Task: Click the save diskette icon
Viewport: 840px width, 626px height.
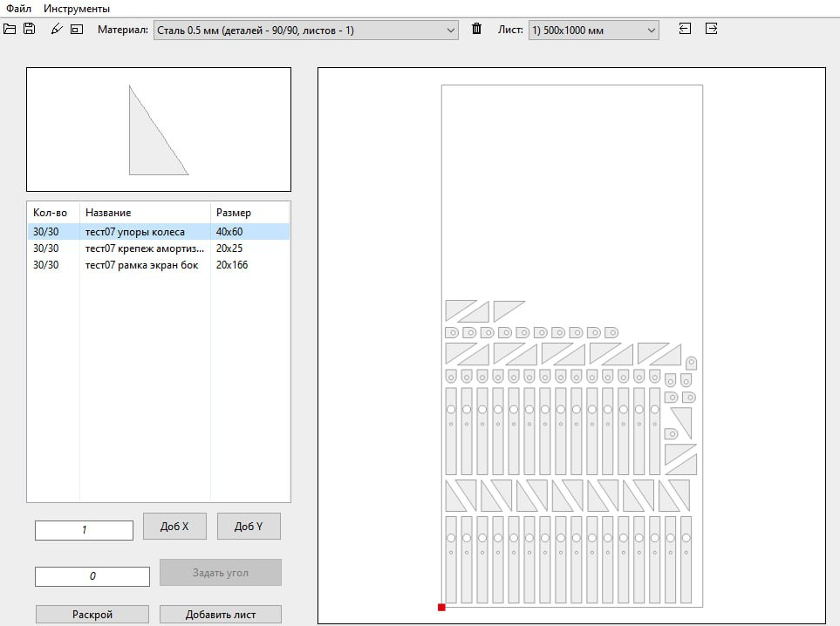Action: [29, 30]
